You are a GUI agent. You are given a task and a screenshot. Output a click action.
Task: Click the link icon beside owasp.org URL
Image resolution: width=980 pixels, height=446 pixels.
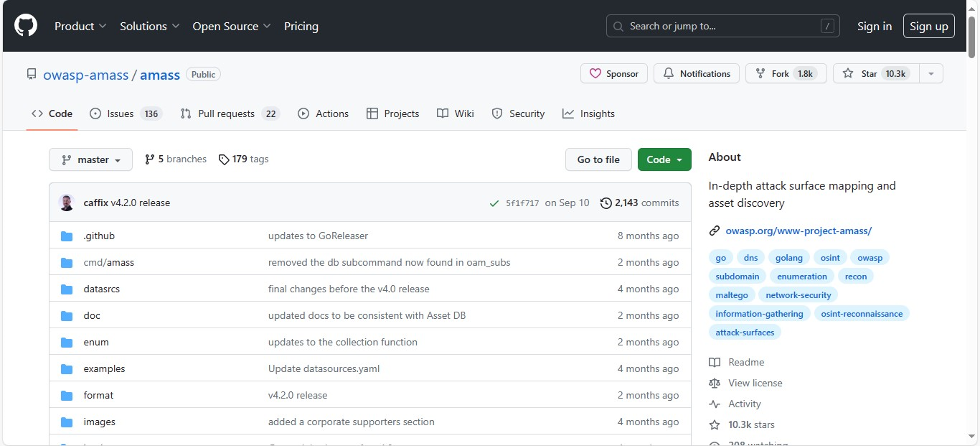(715, 231)
